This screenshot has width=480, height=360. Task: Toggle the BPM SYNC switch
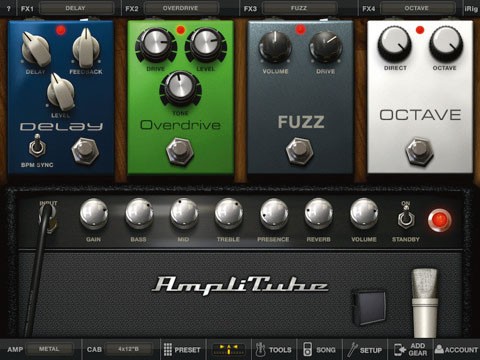click(37, 146)
